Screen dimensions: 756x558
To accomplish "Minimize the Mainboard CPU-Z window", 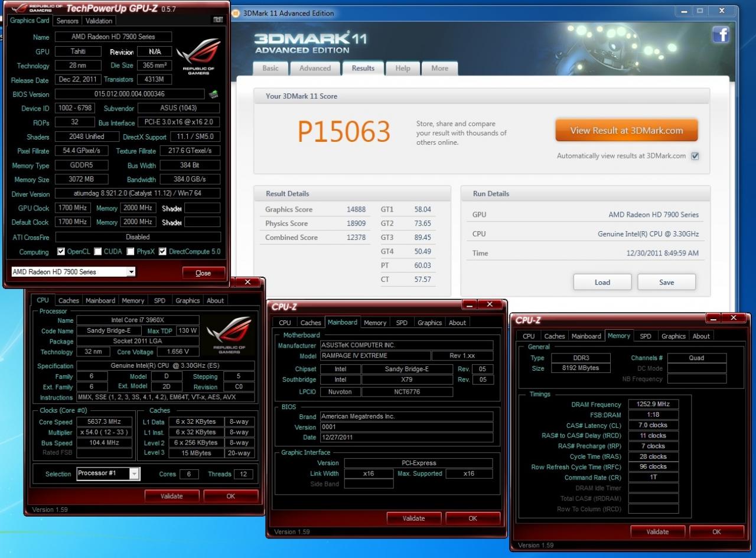I will (x=469, y=305).
